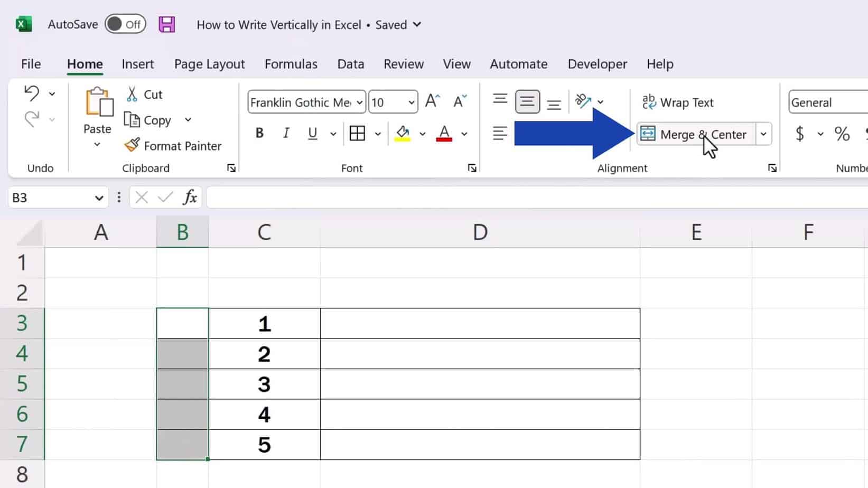Toggle AutoSave on
The height and width of the screenshot is (488, 868).
[x=125, y=24]
